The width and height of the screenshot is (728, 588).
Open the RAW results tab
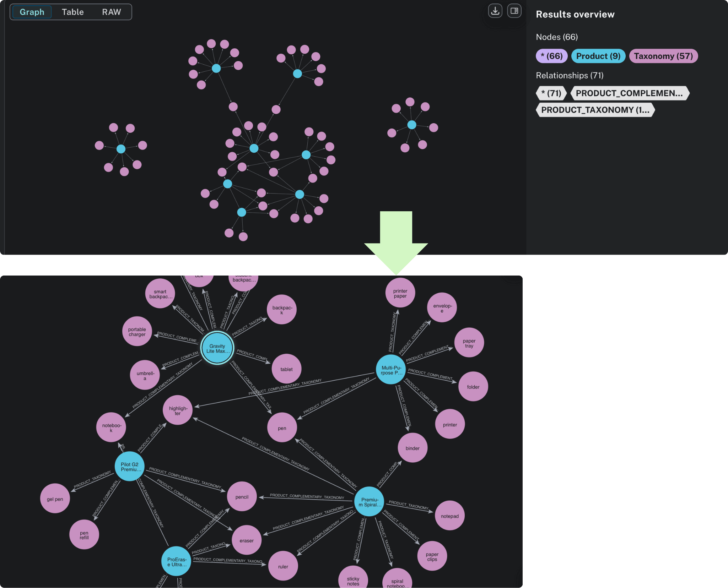pyautogui.click(x=112, y=12)
